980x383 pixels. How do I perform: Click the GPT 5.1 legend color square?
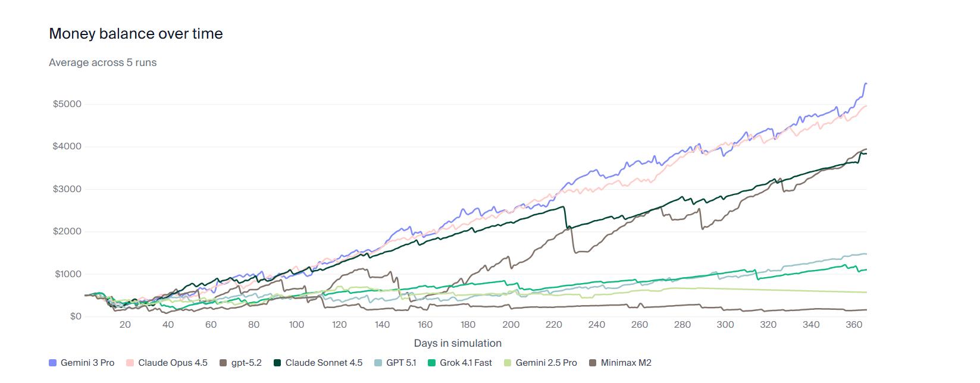click(x=378, y=363)
